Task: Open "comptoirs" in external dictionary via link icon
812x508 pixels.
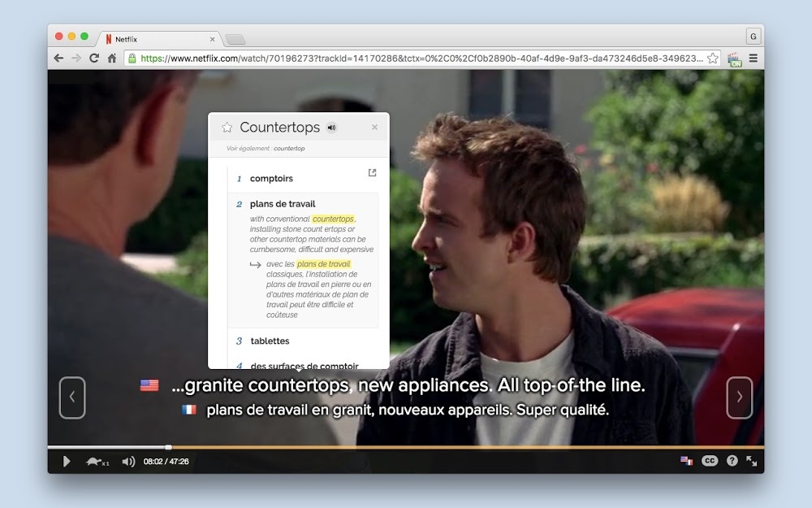Action: (372, 173)
